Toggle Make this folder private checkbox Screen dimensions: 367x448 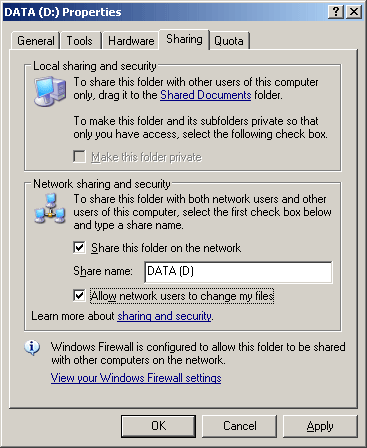point(79,157)
